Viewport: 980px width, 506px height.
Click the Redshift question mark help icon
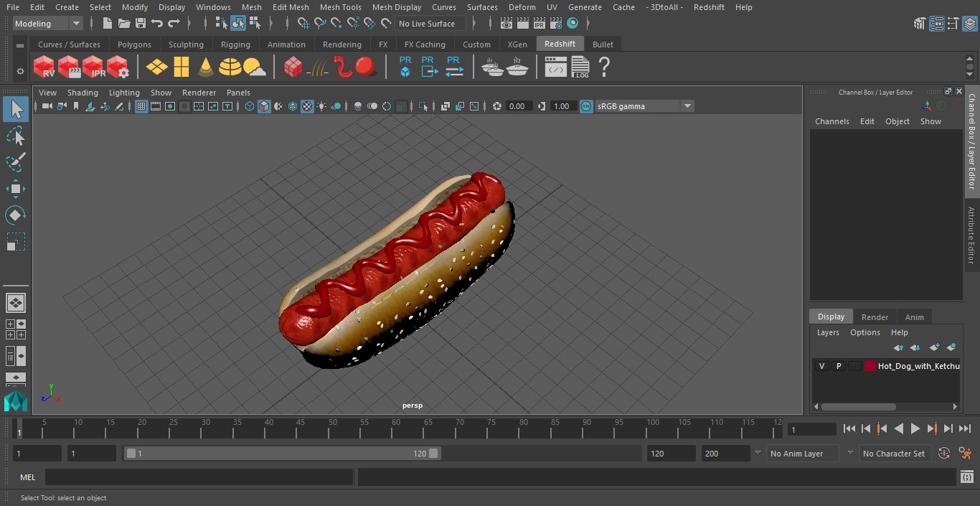(x=604, y=67)
